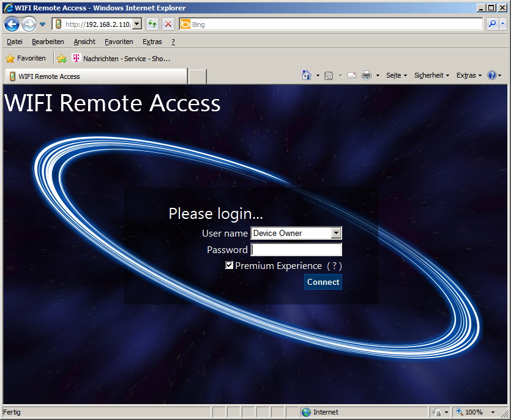The image size is (511, 420).
Task: Open search provider dropdown arrow
Action: tap(503, 24)
